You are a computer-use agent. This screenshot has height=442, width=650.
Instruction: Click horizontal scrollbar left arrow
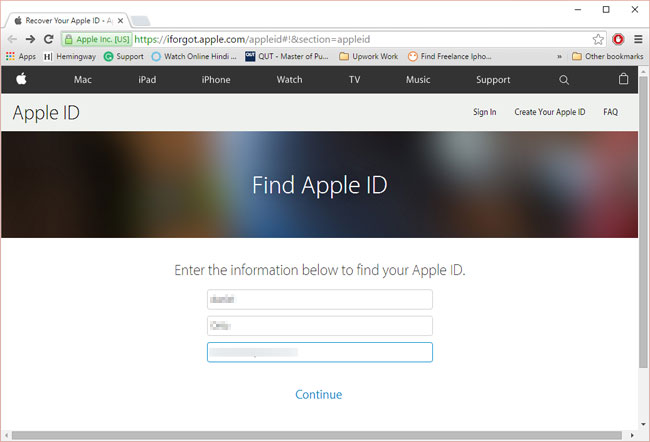click(6, 435)
